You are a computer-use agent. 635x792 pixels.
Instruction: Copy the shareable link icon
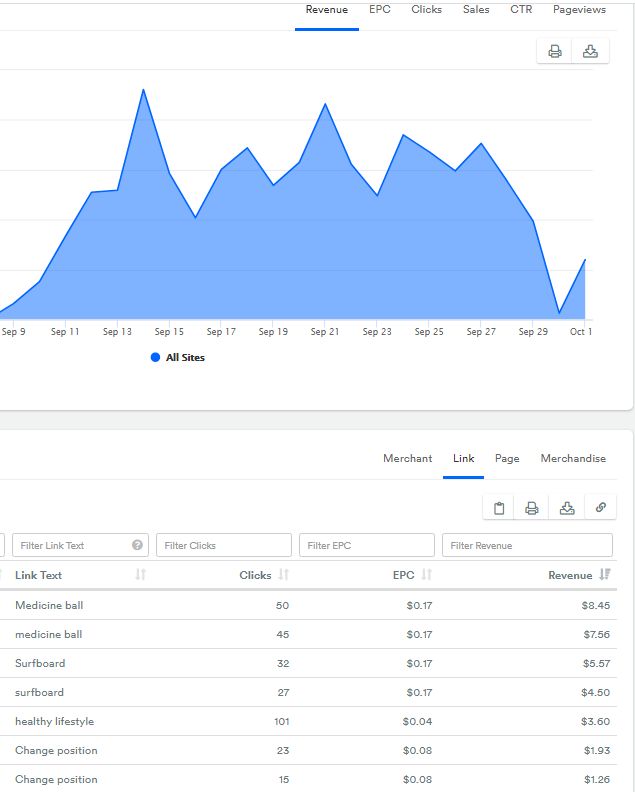pyautogui.click(x=601, y=508)
